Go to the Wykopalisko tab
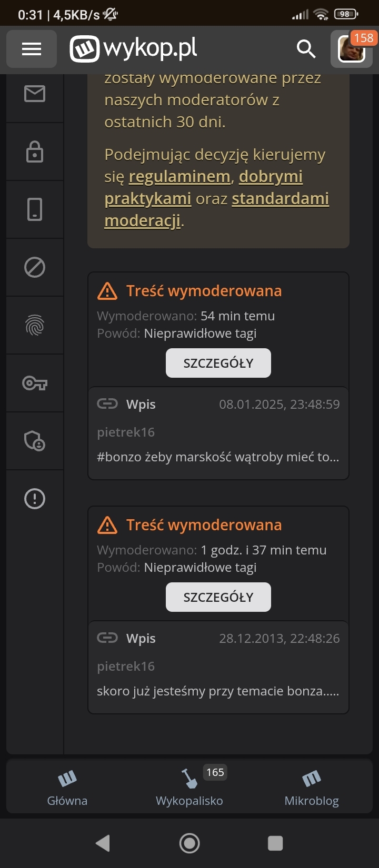Image resolution: width=379 pixels, height=868 pixels. [x=189, y=787]
